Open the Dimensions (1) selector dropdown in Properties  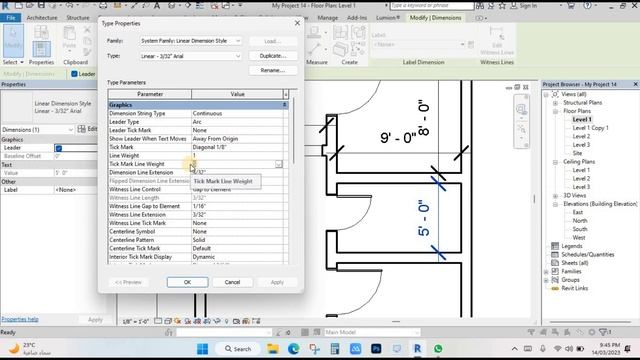click(38, 129)
